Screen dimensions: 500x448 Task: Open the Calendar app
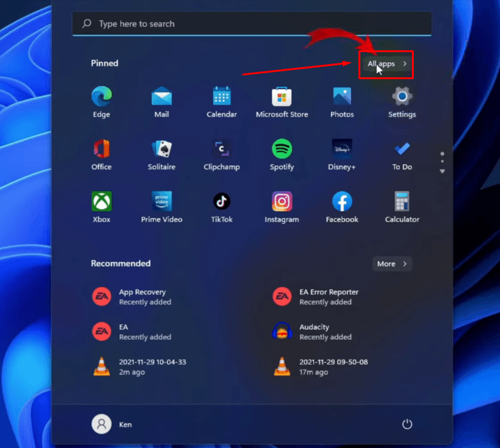[221, 102]
